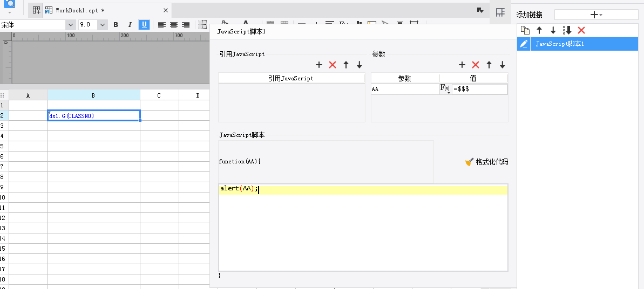Select row 1 header
The width and height of the screenshot is (644, 289).
4,106
